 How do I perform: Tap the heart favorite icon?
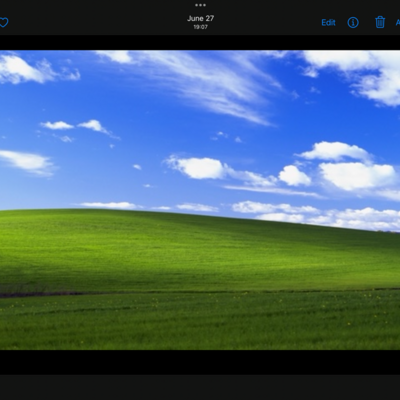pos(3,22)
